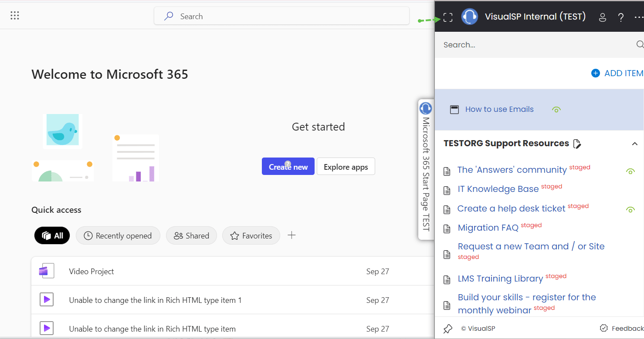The height and width of the screenshot is (339, 644).
Task: Click document icon beside Migration FAQ
Action: pos(447,229)
